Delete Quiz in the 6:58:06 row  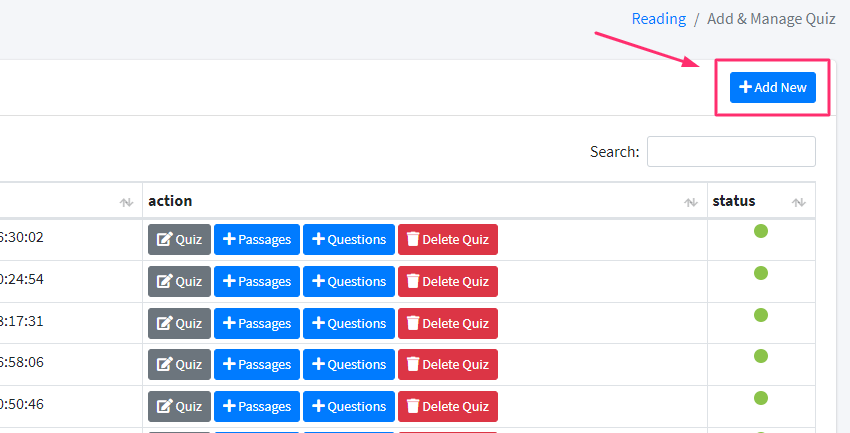(x=448, y=365)
